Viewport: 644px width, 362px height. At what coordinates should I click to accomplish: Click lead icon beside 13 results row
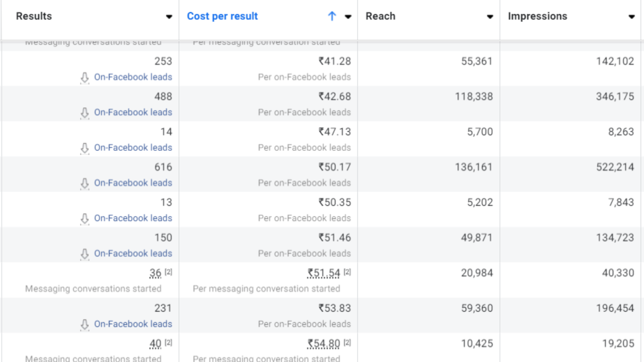coord(85,219)
